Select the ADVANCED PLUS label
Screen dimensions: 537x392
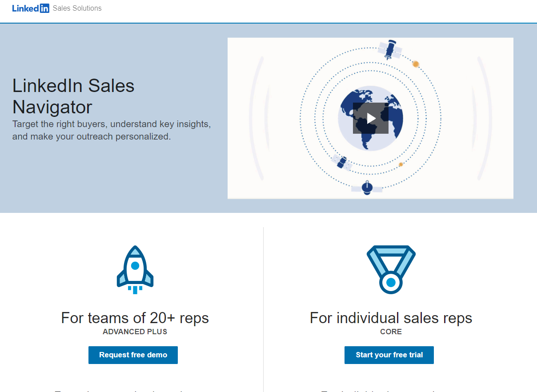coord(135,332)
